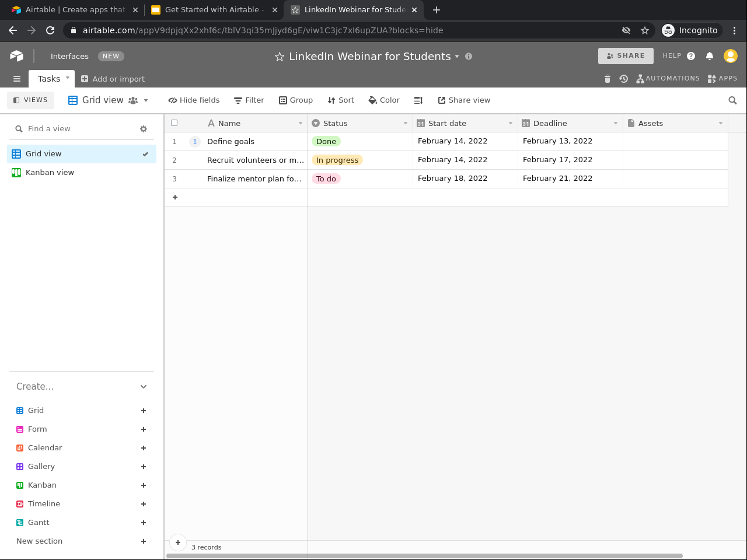The image size is (747, 560).
Task: Open row height options
Action: [x=418, y=100]
